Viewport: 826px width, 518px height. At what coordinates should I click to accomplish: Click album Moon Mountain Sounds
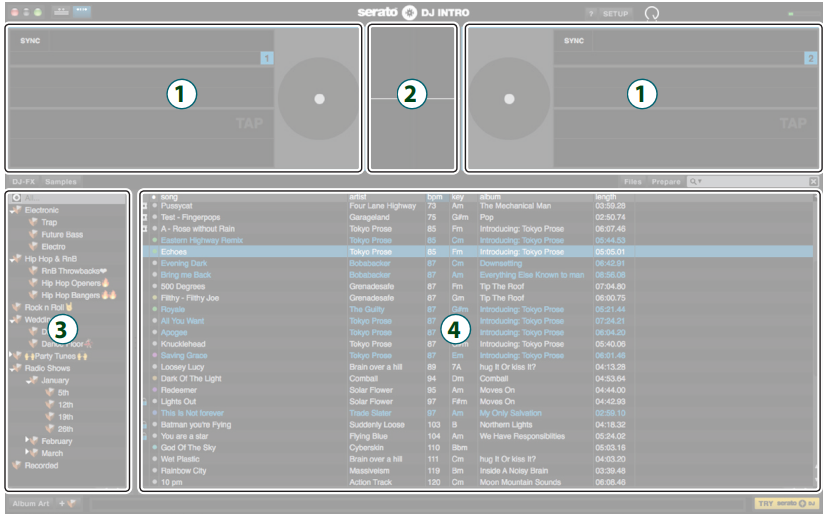pyautogui.click(x=520, y=482)
